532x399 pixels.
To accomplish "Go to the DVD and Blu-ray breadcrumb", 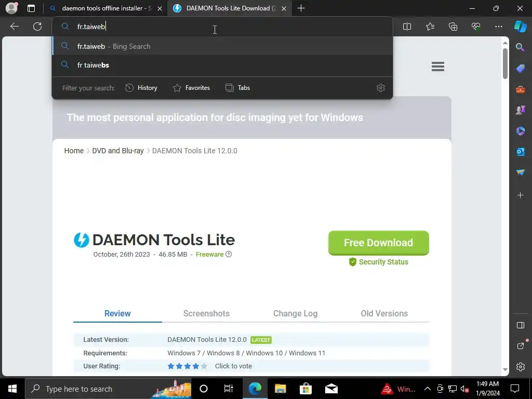I will [x=118, y=151].
